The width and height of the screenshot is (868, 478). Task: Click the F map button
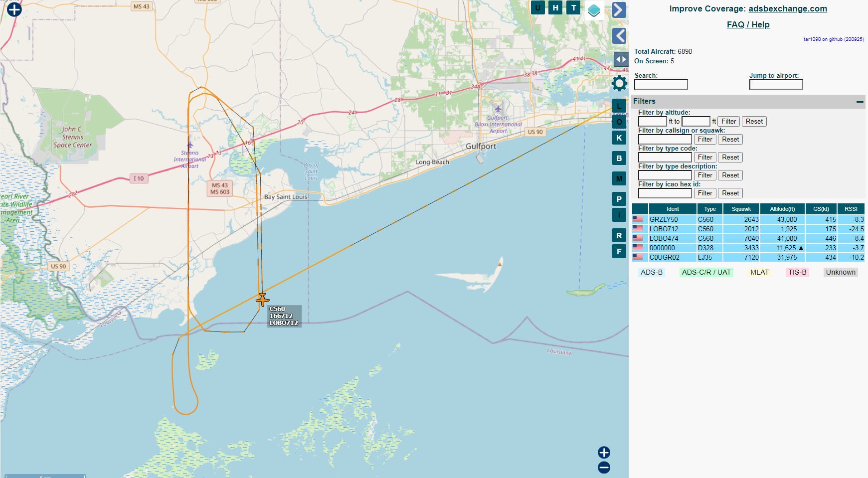pyautogui.click(x=619, y=251)
